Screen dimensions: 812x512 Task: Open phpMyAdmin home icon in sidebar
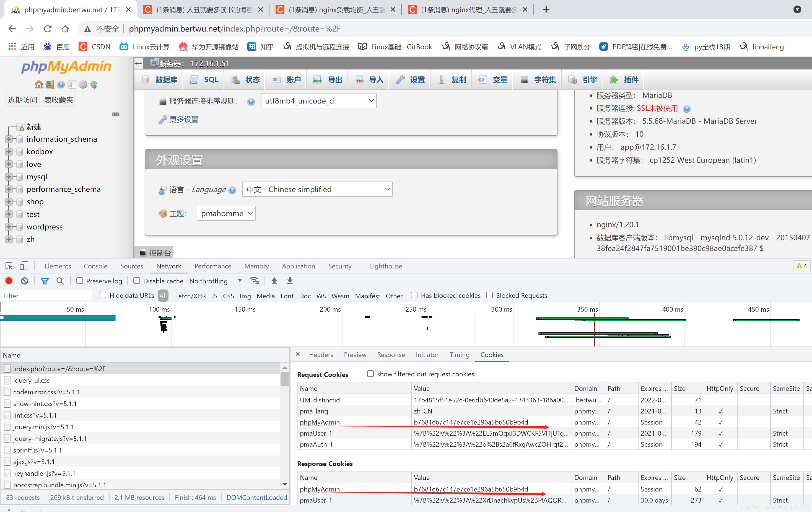click(39, 84)
